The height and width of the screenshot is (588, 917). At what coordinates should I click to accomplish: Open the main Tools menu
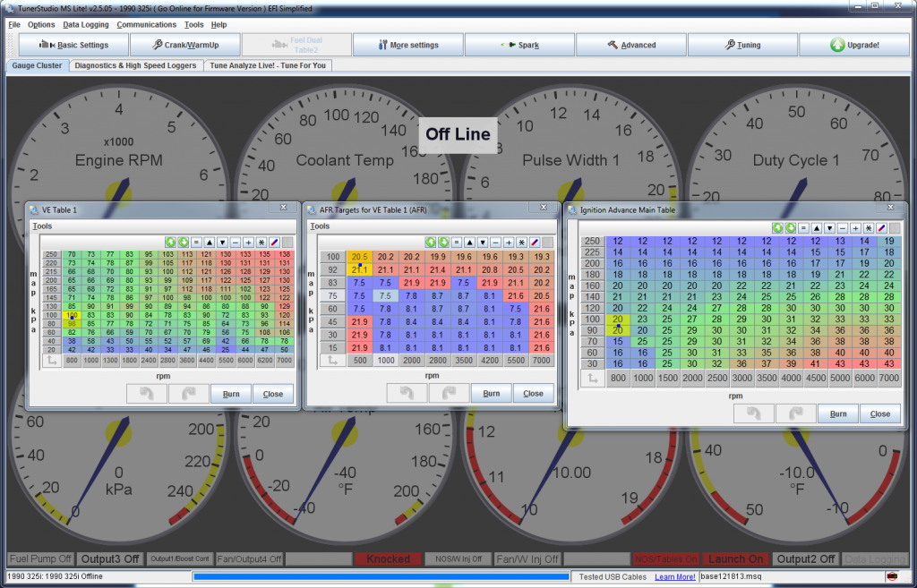193,24
